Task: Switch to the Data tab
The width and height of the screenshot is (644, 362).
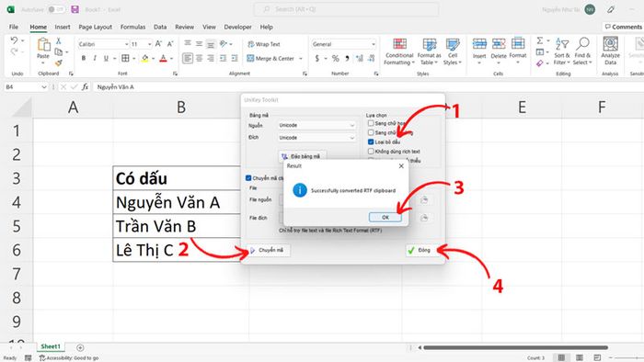Action: point(160,27)
